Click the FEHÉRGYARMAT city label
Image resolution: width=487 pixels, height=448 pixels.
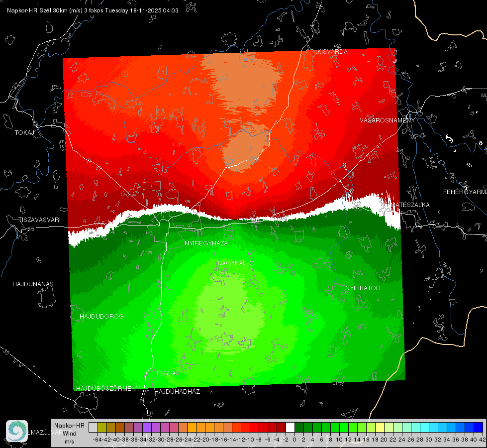tap(465, 192)
